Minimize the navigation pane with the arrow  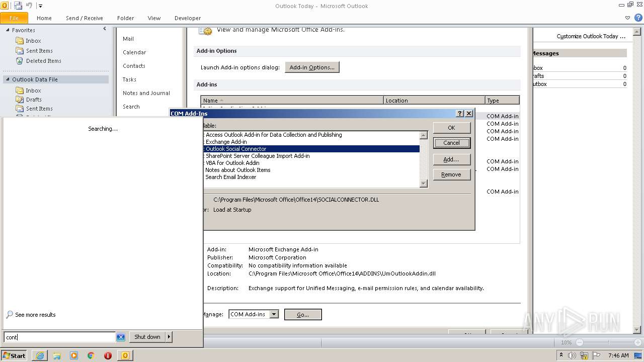click(105, 29)
